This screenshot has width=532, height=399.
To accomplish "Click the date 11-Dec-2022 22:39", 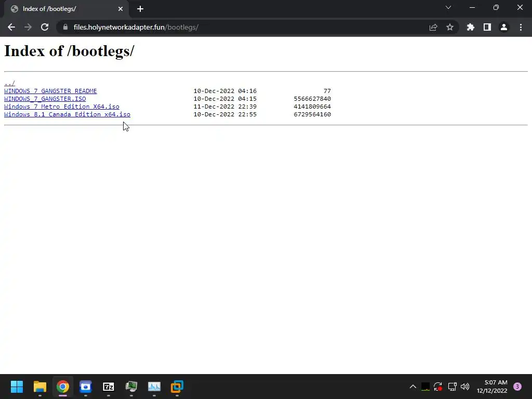I will [x=225, y=107].
